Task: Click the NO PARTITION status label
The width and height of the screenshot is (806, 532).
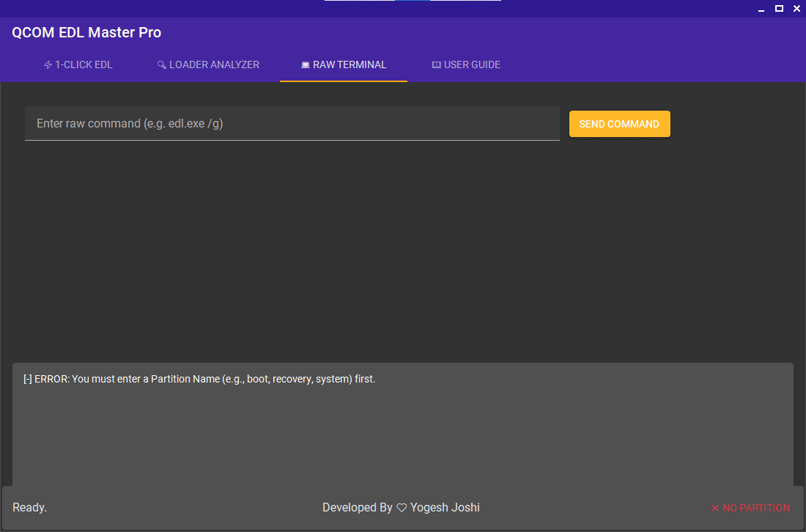Action: (x=756, y=508)
